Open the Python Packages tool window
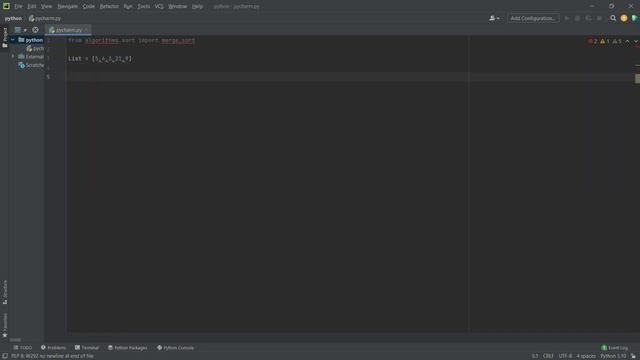640x360 pixels. [x=127, y=348]
